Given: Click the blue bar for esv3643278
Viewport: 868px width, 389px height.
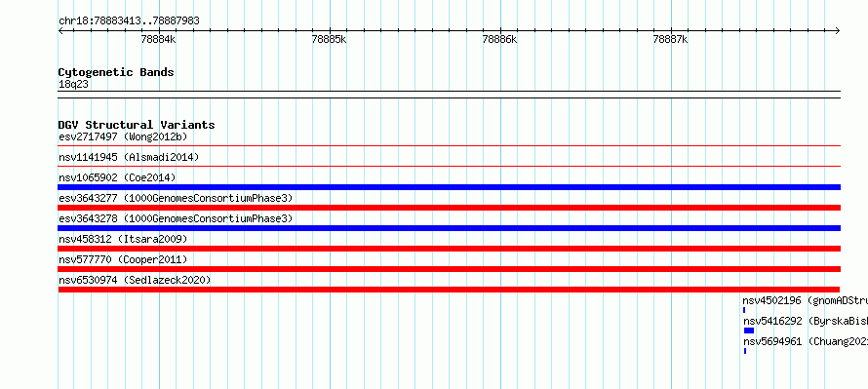Looking at the screenshot, I should tap(450, 228).
